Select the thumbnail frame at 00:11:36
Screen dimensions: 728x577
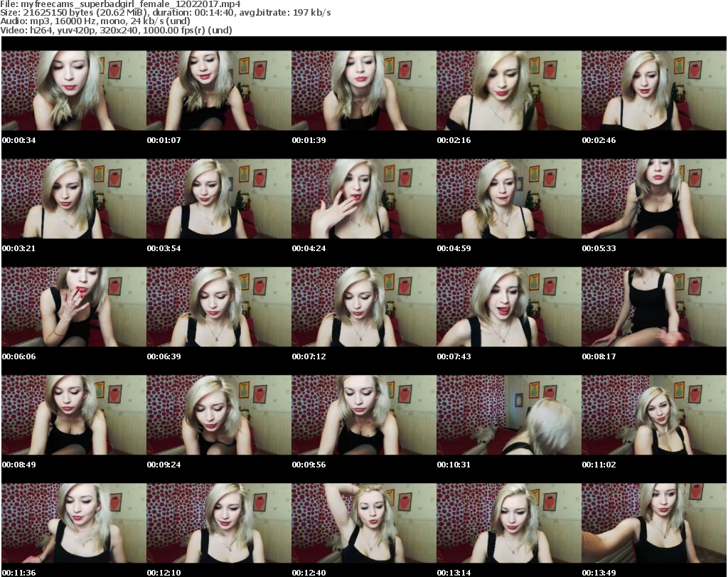[x=74, y=523]
